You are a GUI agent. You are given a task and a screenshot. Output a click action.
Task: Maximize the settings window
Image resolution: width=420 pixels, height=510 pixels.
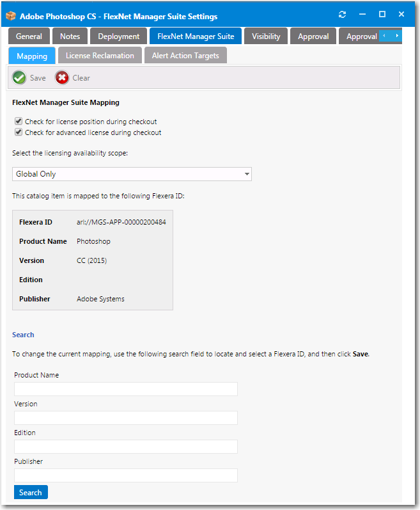click(382, 14)
